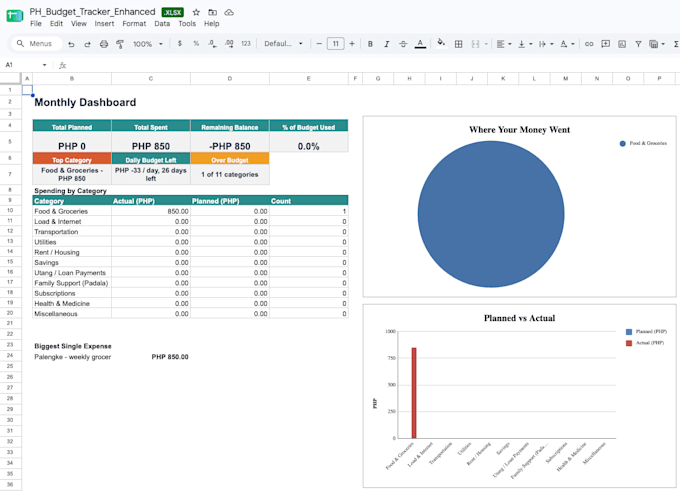
Task: Click the insert chart icon
Action: [622, 44]
